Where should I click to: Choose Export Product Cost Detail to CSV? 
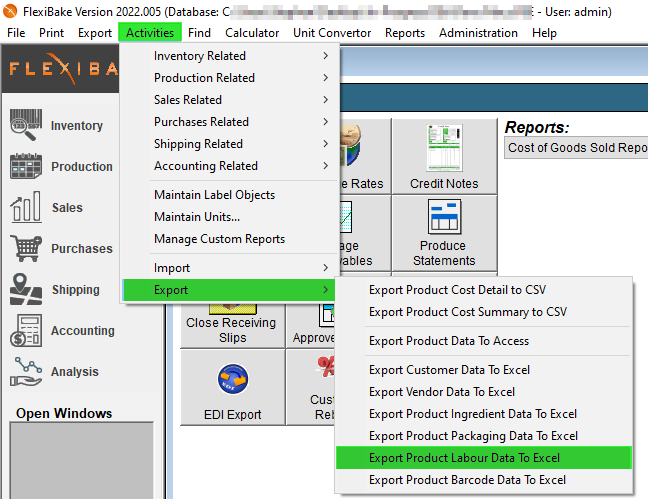point(484,289)
